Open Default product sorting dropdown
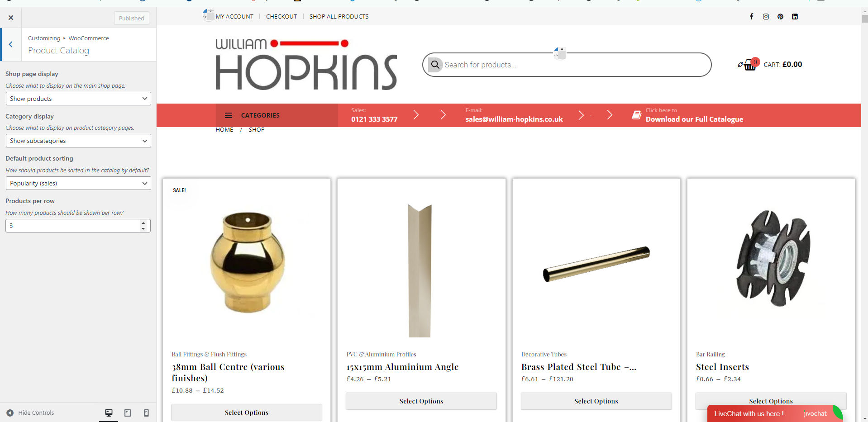 (x=78, y=183)
